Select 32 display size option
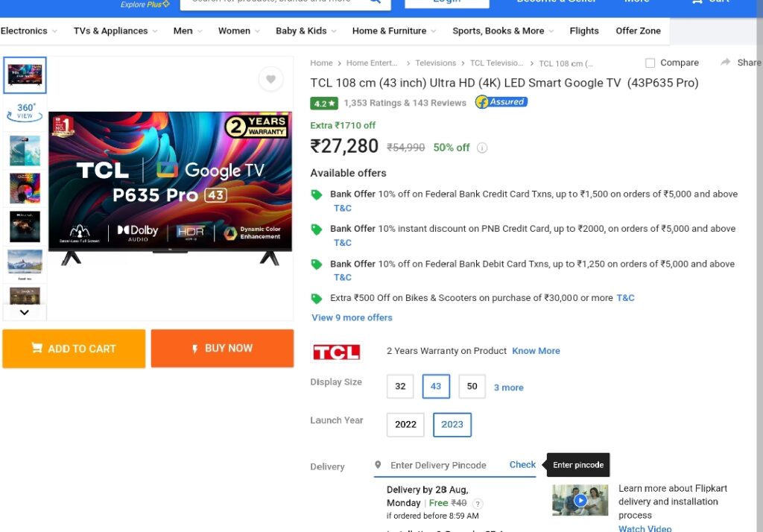763x532 pixels. pos(400,387)
